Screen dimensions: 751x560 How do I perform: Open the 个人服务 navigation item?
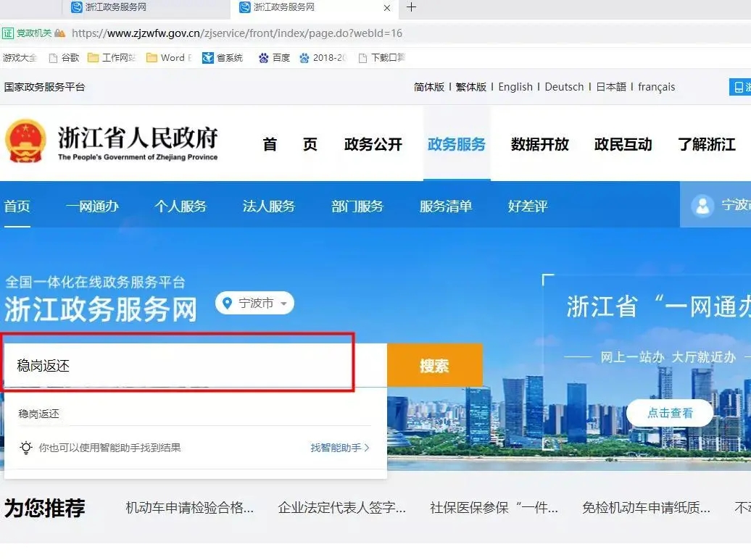[x=181, y=206]
